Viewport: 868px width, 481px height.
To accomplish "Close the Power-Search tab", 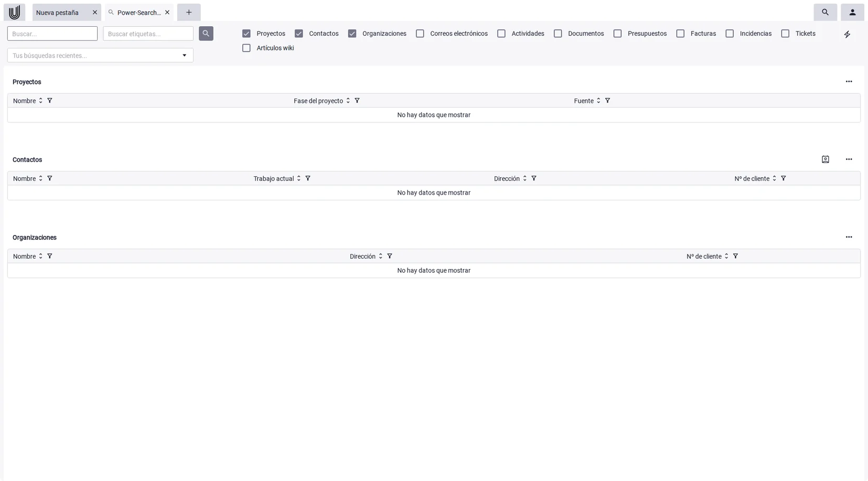I will (x=167, y=13).
